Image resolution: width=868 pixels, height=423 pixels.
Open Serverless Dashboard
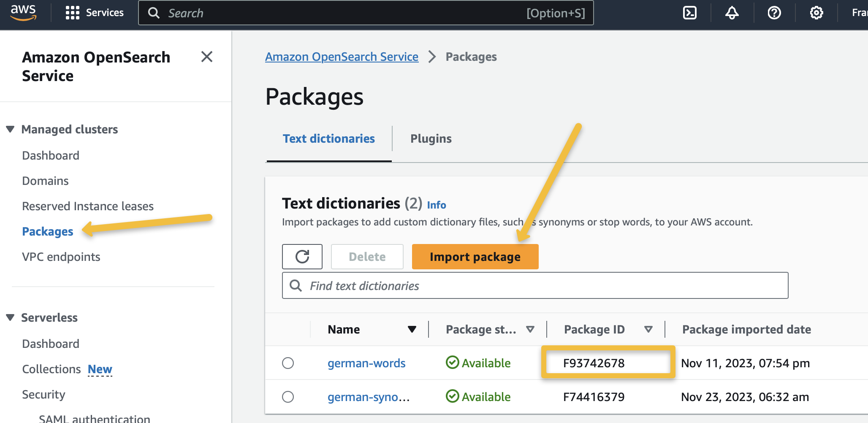(x=51, y=344)
